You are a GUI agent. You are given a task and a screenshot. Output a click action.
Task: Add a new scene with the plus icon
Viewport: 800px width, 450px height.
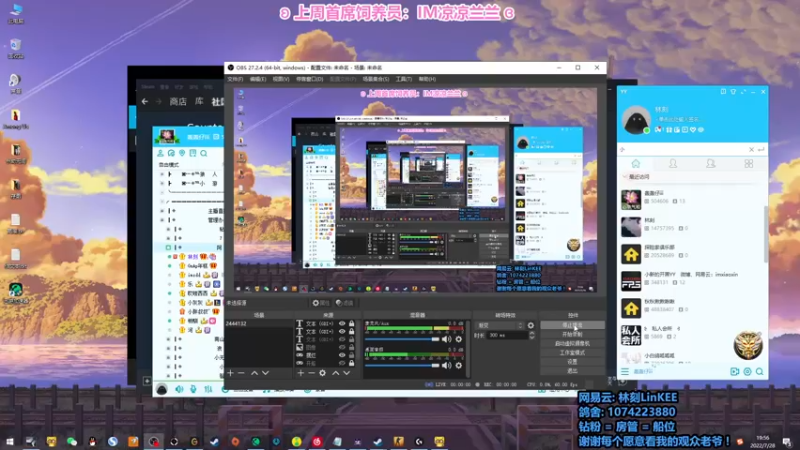coord(231,373)
